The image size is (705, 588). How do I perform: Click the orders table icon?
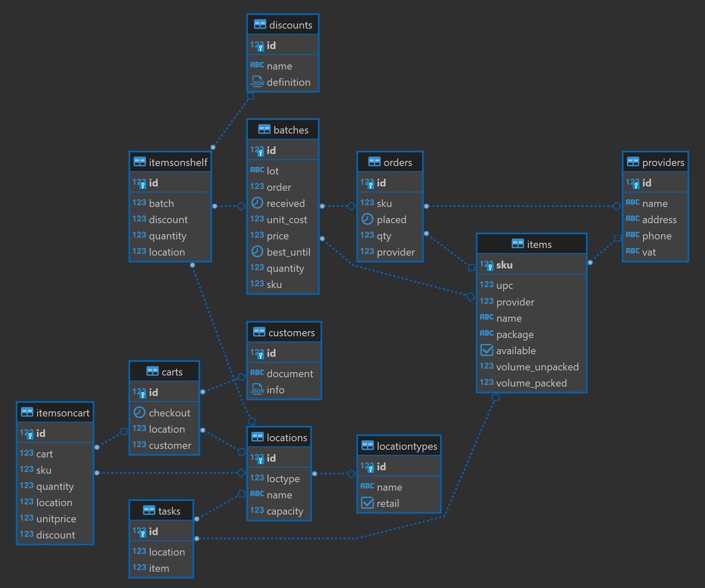[374, 162]
